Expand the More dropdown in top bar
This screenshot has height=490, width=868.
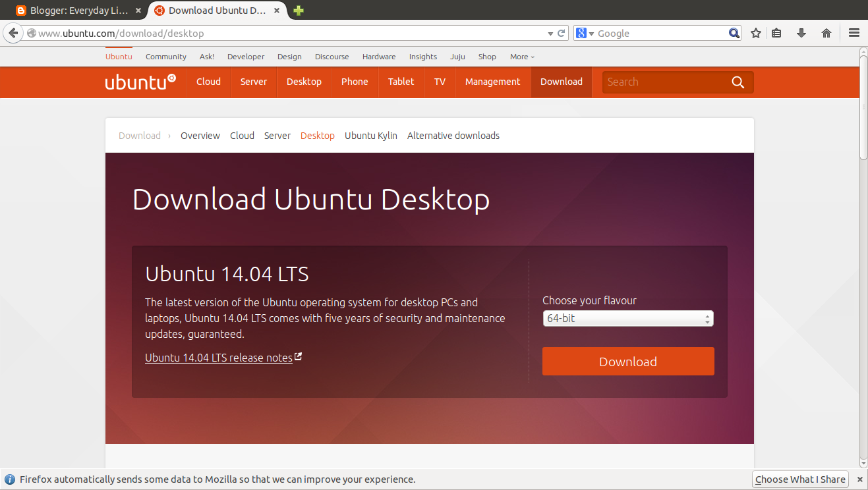pos(522,57)
